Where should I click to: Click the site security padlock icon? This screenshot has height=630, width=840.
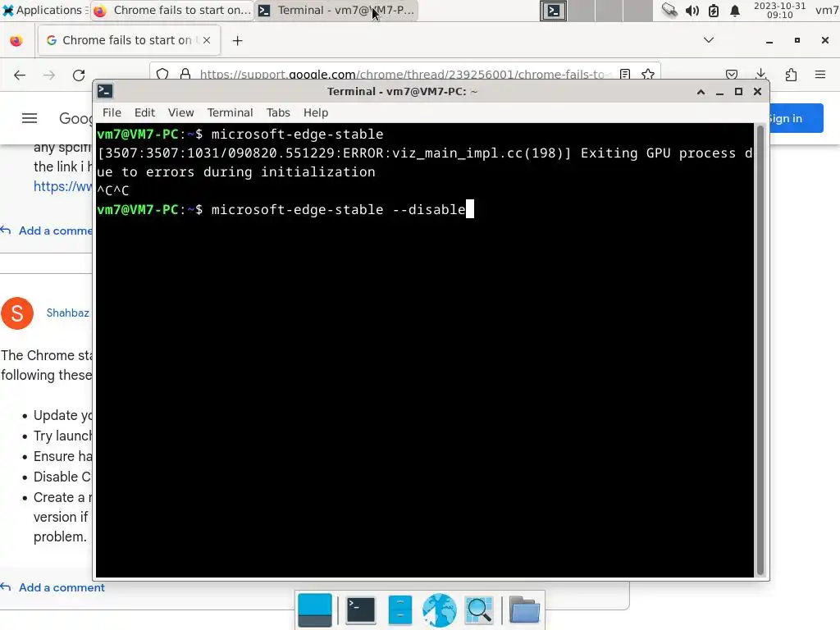coord(185,74)
